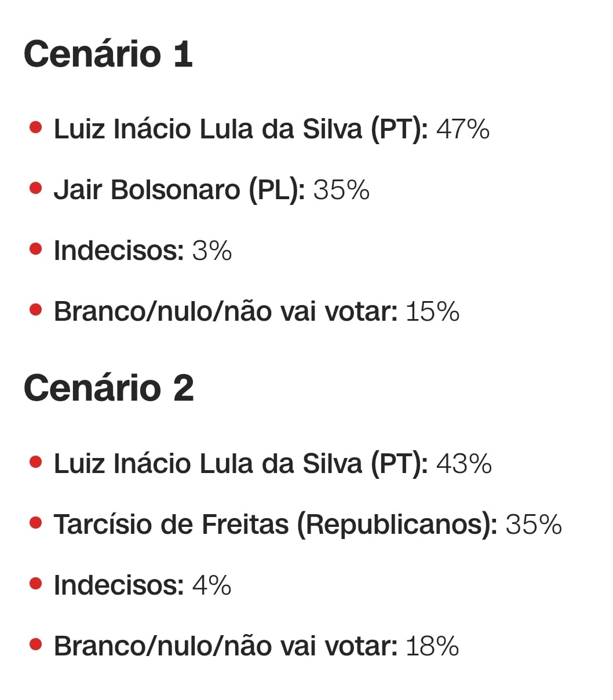This screenshot has width=613, height=700.
Task: Select Lula da Silva's name under Cenário 1
Action: point(240,129)
